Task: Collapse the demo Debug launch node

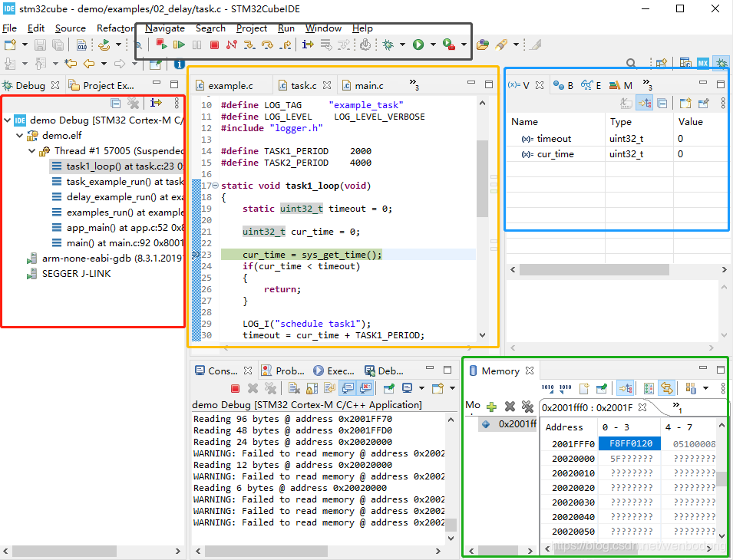Action: point(7,120)
